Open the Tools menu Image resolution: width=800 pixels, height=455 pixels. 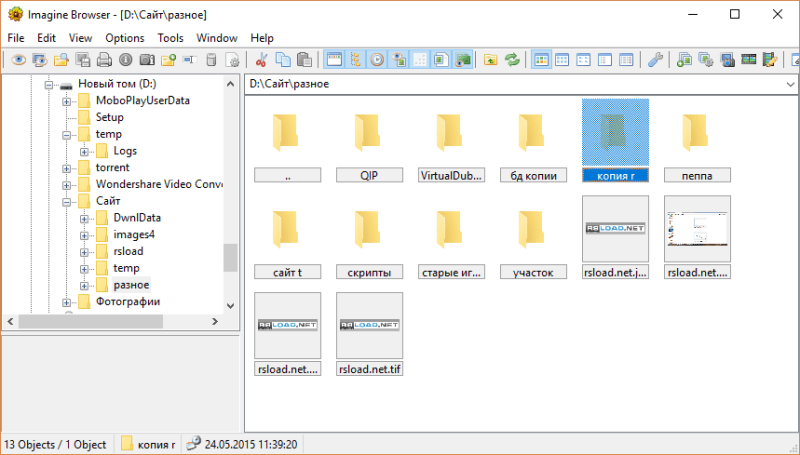[x=170, y=38]
